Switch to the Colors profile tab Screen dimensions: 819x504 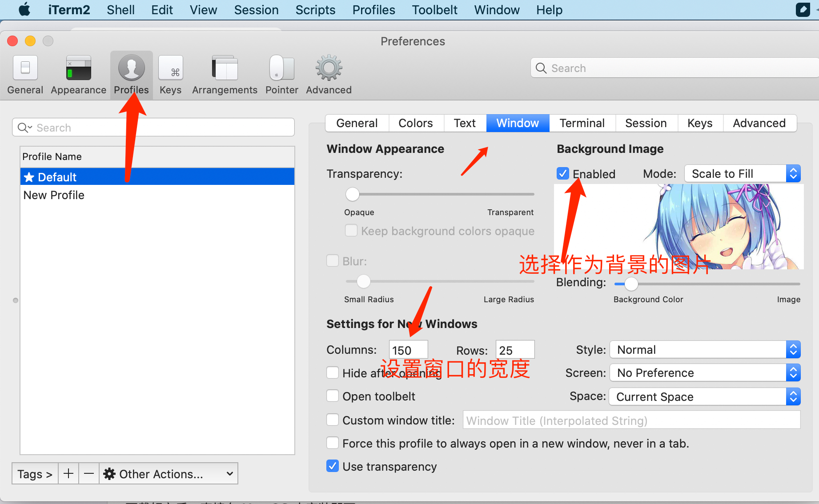click(x=416, y=123)
